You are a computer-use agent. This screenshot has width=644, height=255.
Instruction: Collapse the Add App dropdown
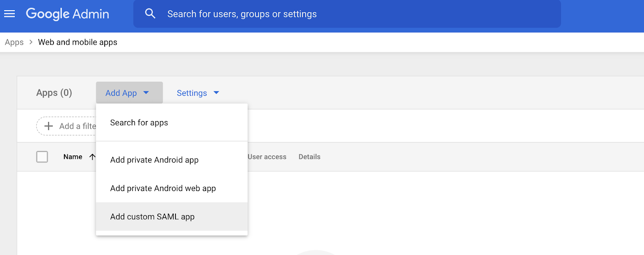(129, 93)
